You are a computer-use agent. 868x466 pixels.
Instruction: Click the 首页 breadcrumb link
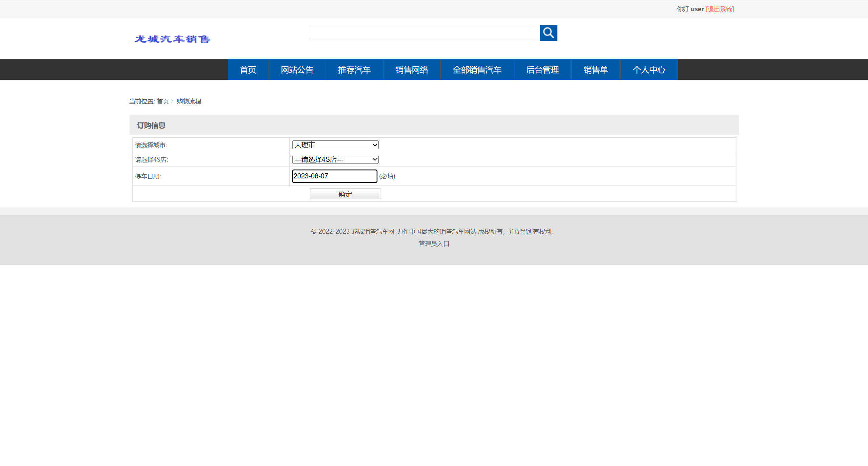click(x=163, y=101)
